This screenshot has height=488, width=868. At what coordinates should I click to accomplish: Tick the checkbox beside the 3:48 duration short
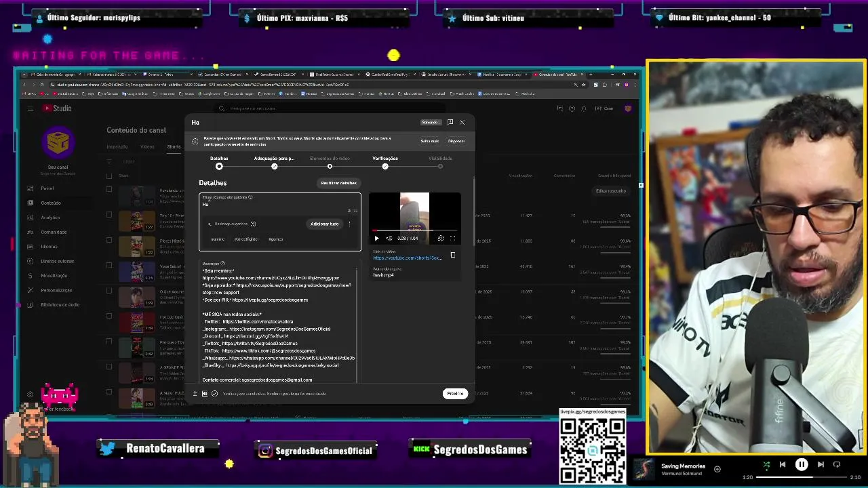point(109,316)
